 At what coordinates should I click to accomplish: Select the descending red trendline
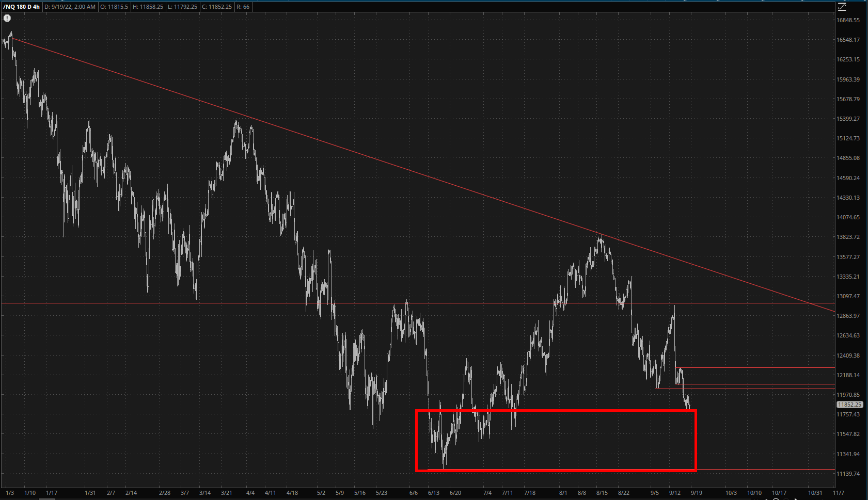pos(413,171)
